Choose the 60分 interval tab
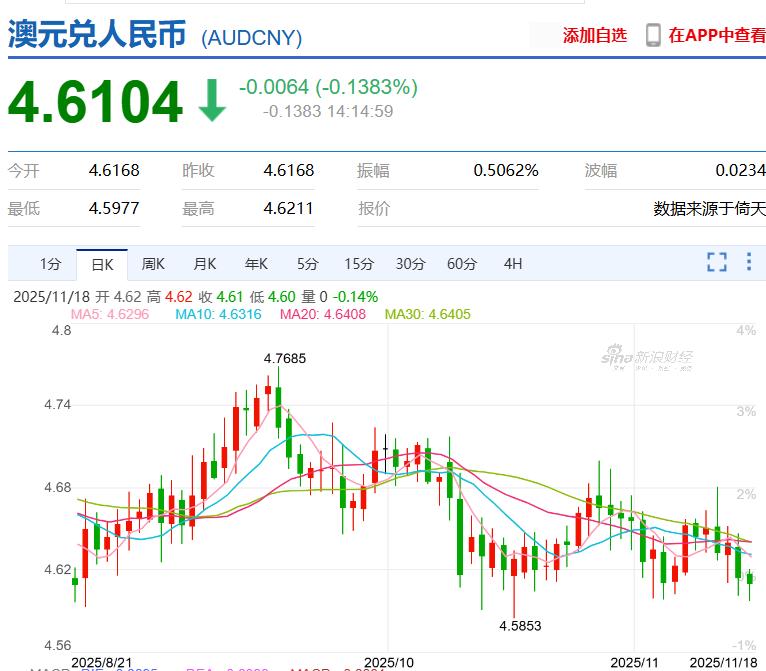766x671 pixels. [461, 264]
